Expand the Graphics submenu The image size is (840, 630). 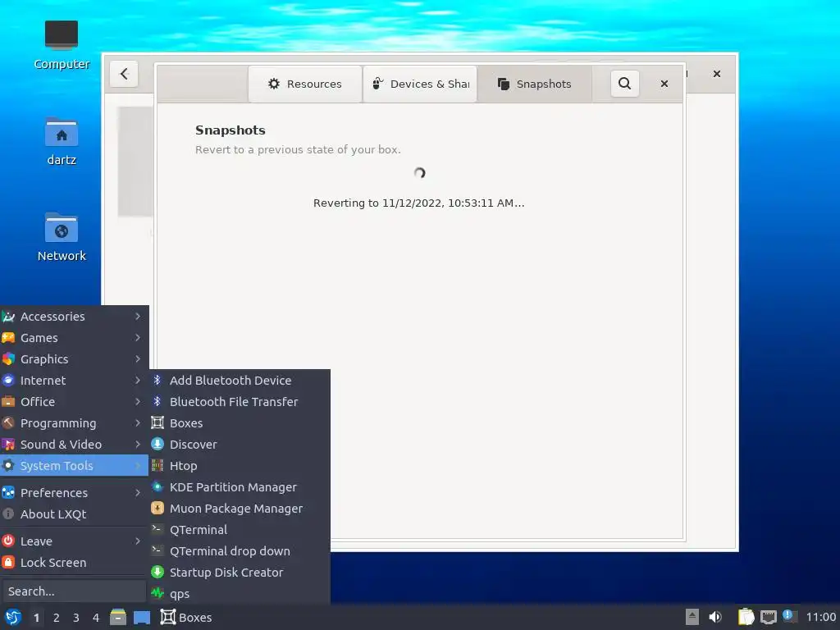(x=74, y=359)
